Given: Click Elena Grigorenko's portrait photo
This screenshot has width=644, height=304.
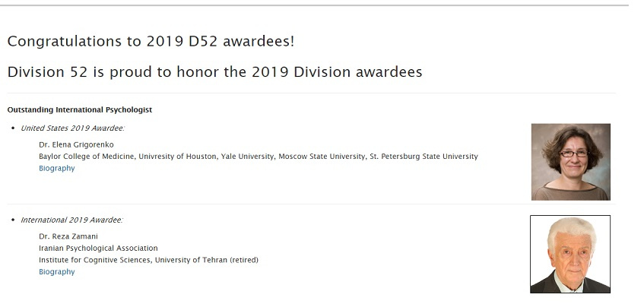Looking at the screenshot, I should [x=570, y=162].
